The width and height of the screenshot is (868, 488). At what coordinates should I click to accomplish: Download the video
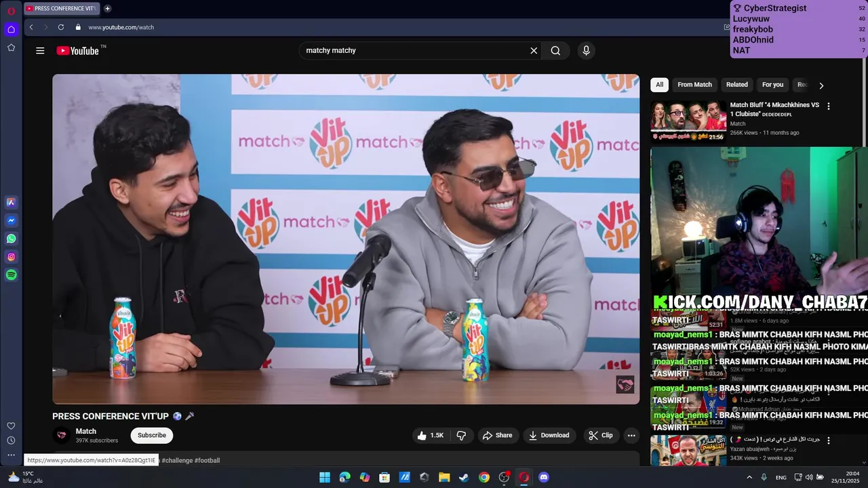(549, 436)
